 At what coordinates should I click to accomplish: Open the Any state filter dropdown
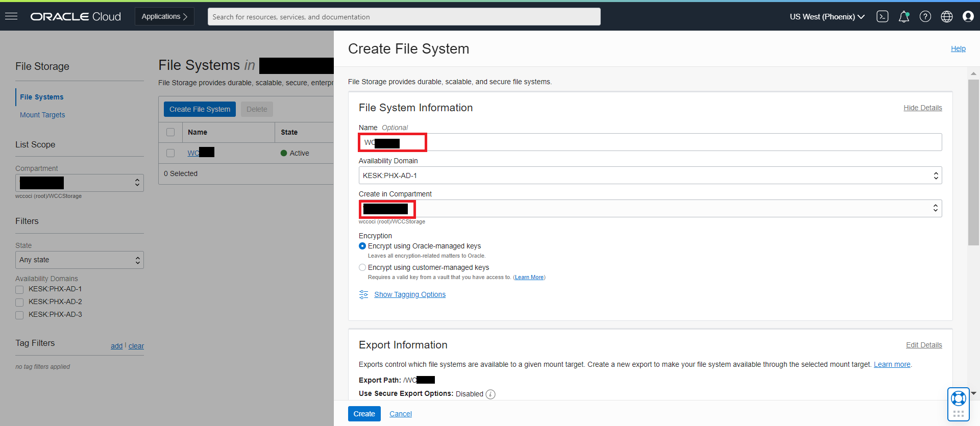pos(80,260)
